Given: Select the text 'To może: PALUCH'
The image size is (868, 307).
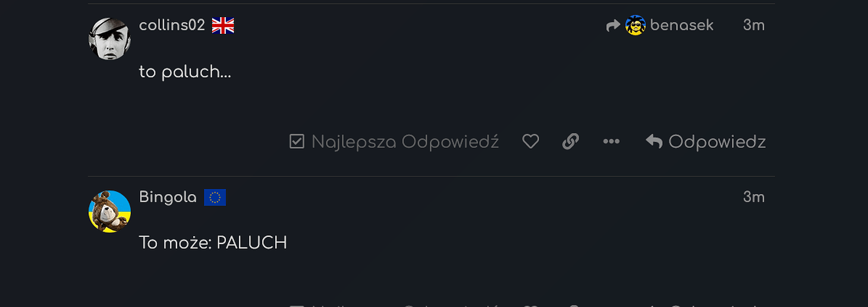Looking at the screenshot, I should [x=213, y=243].
